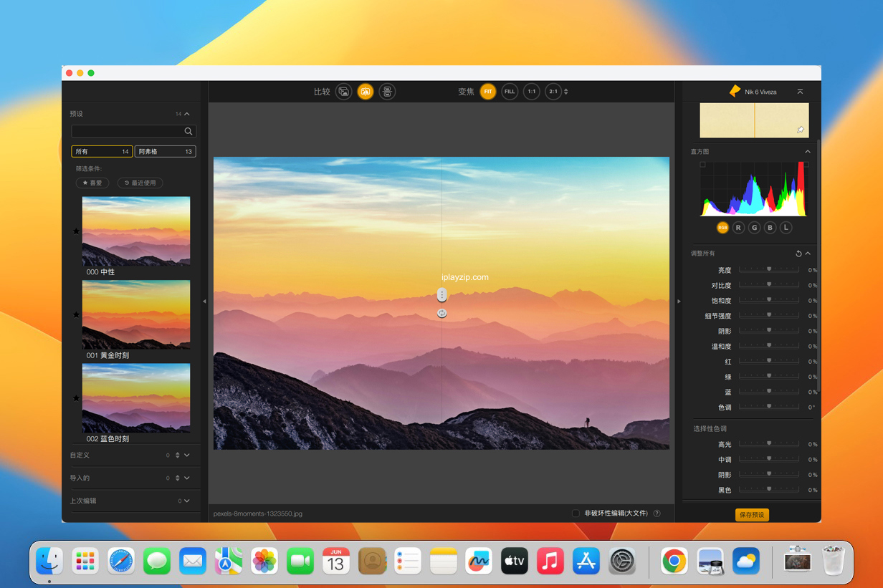
Task: Hide the right panel with the arrow
Action: (679, 302)
